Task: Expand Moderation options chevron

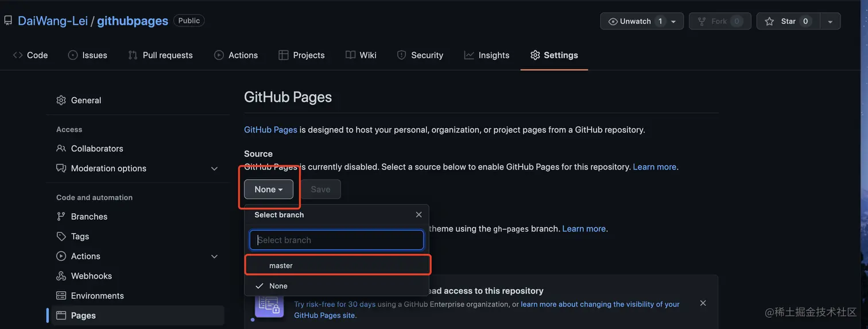Action: (214, 168)
